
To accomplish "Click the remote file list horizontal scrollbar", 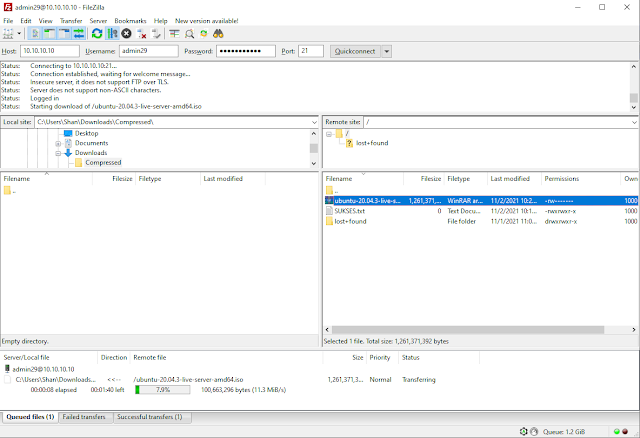I will click(x=468, y=329).
